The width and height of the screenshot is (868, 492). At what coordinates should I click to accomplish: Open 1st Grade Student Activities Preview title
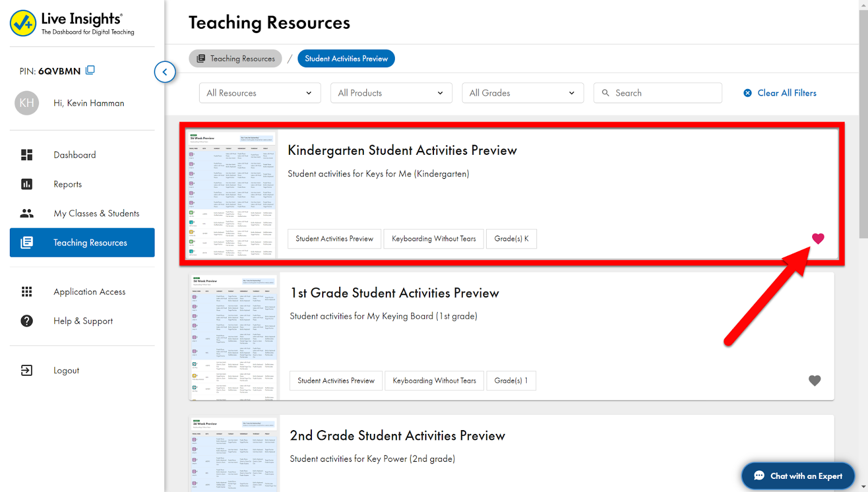click(x=394, y=293)
